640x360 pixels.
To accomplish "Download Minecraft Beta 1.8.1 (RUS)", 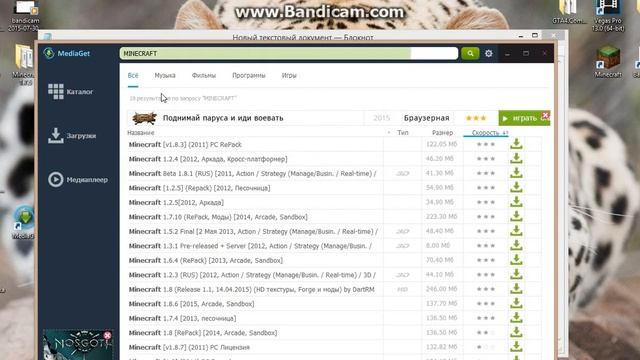I will coord(516,173).
